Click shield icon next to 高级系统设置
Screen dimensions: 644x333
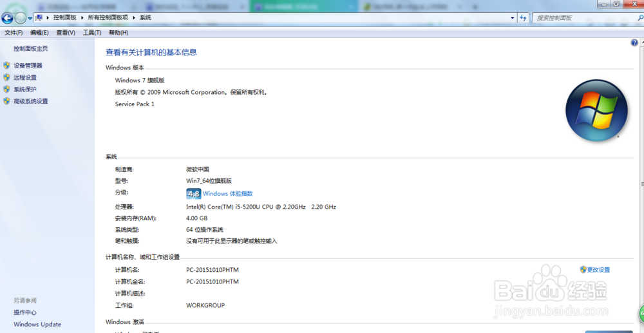pyautogui.click(x=6, y=101)
